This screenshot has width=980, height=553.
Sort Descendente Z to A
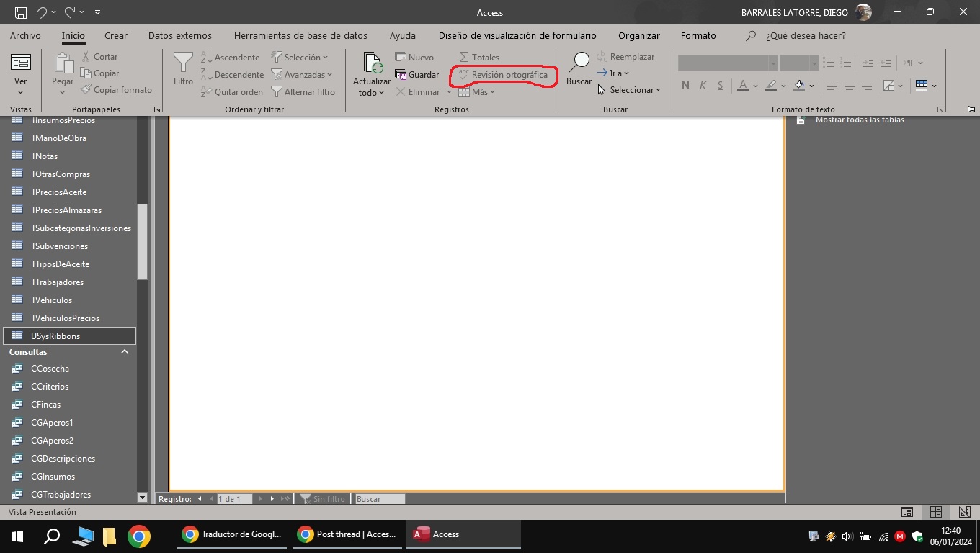point(232,74)
